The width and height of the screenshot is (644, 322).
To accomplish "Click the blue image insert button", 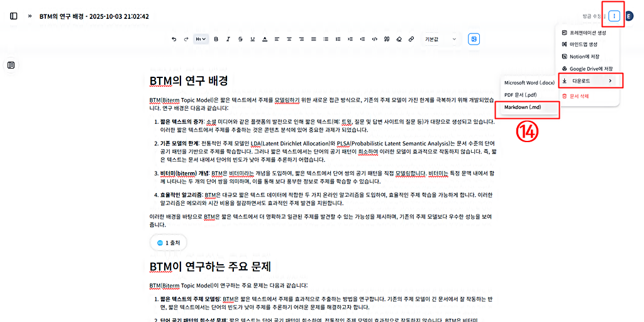I will [474, 39].
